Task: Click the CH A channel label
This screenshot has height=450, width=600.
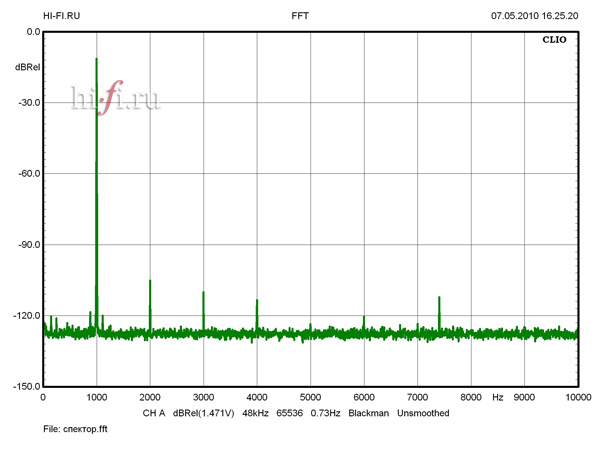Action: pyautogui.click(x=153, y=412)
